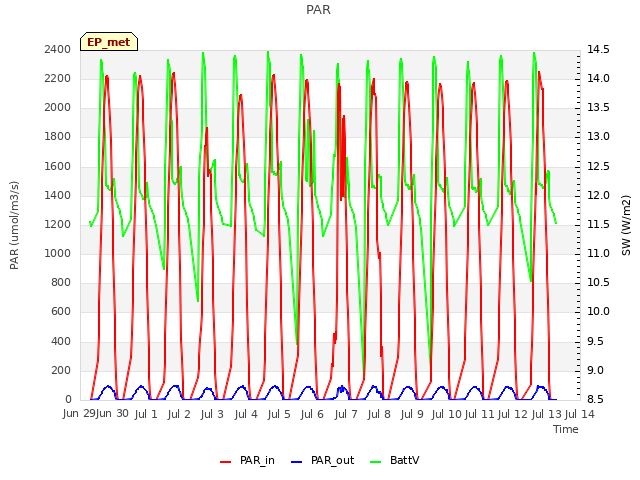
Task: Click the Jul 7 date tick label
Action: click(x=346, y=414)
